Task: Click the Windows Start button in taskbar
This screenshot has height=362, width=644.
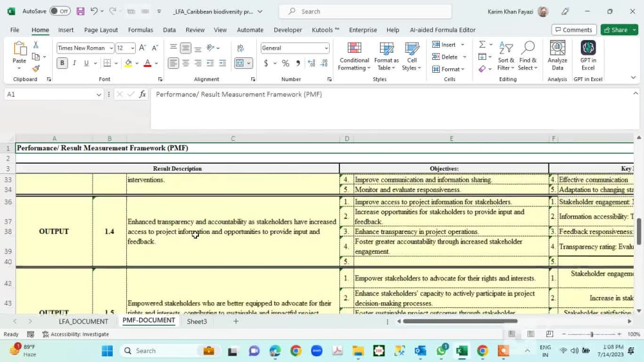Action: pyautogui.click(x=107, y=350)
